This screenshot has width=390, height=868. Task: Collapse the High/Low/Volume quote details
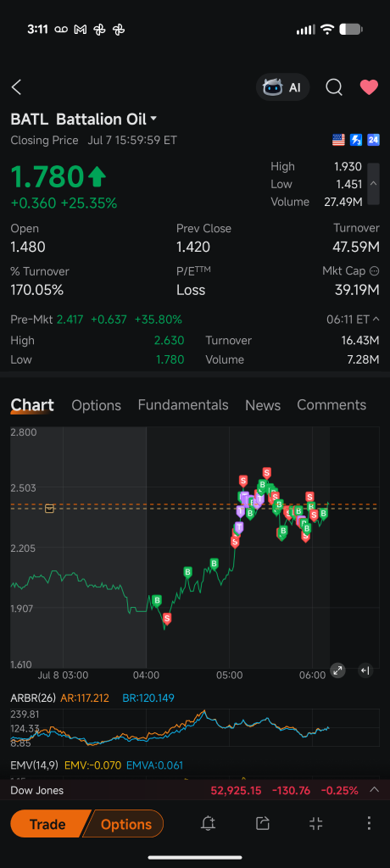pyautogui.click(x=373, y=184)
